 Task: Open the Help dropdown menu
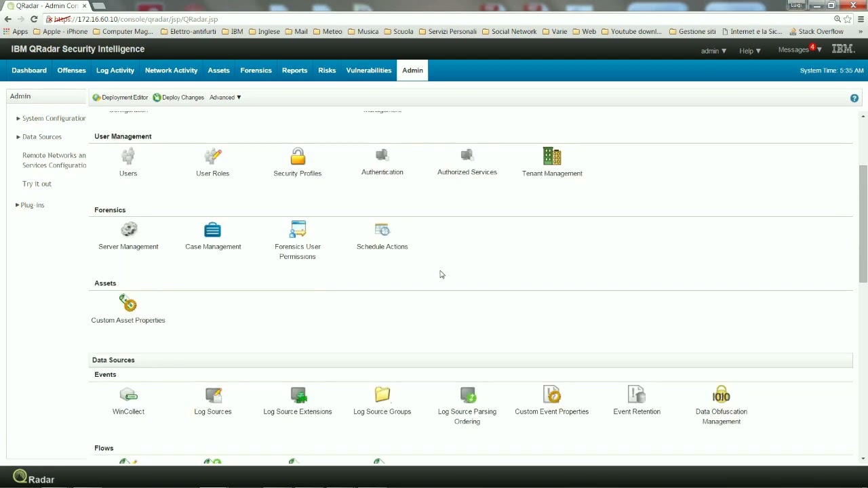(x=749, y=51)
